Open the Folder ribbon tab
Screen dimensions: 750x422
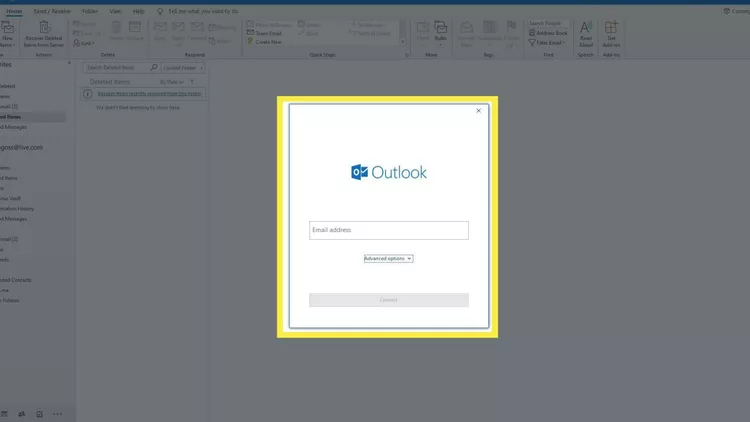tap(89, 11)
